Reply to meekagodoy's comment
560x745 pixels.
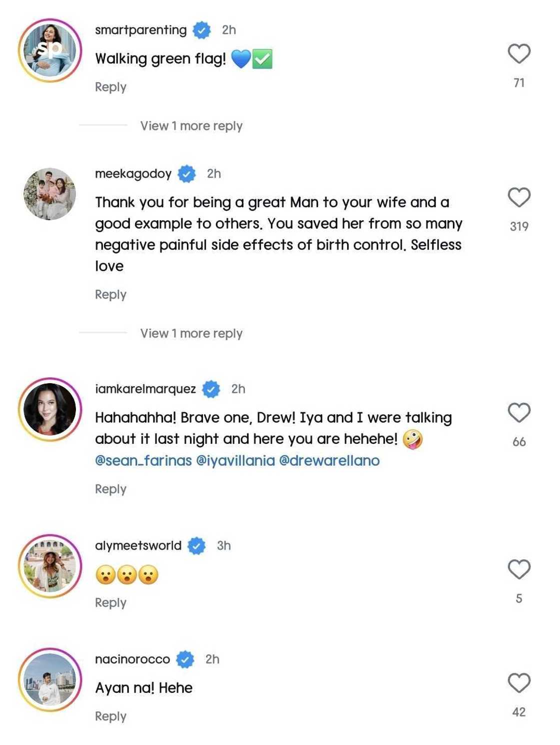110,295
